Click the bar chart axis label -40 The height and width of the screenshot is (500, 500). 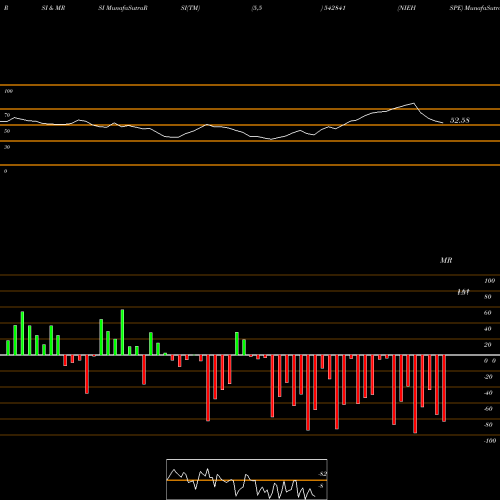tap(488, 393)
